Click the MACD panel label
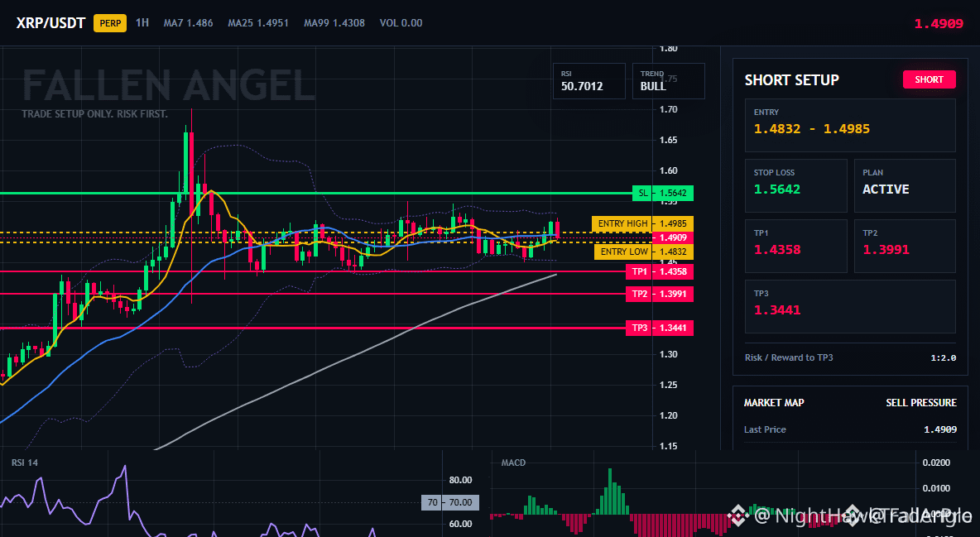 point(513,463)
